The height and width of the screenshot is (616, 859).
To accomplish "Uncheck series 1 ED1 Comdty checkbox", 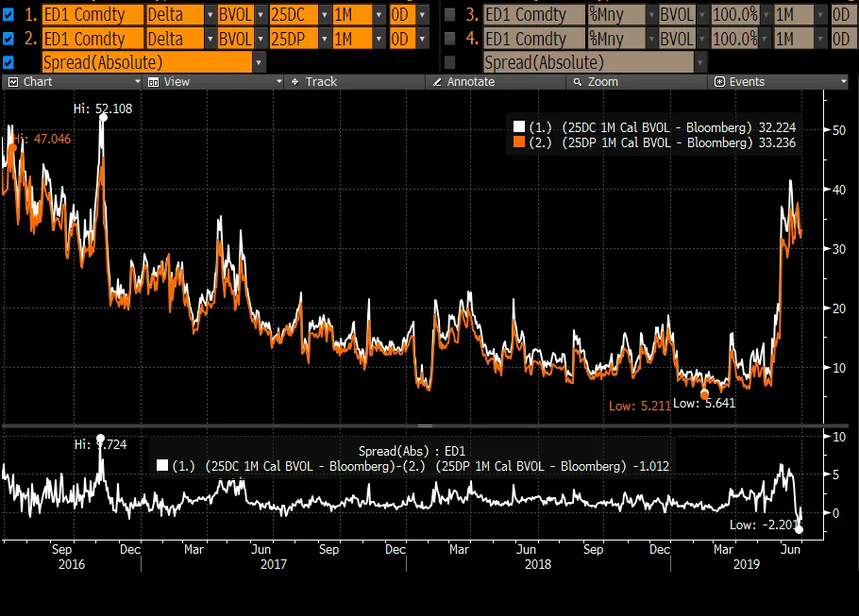I will click(8, 15).
